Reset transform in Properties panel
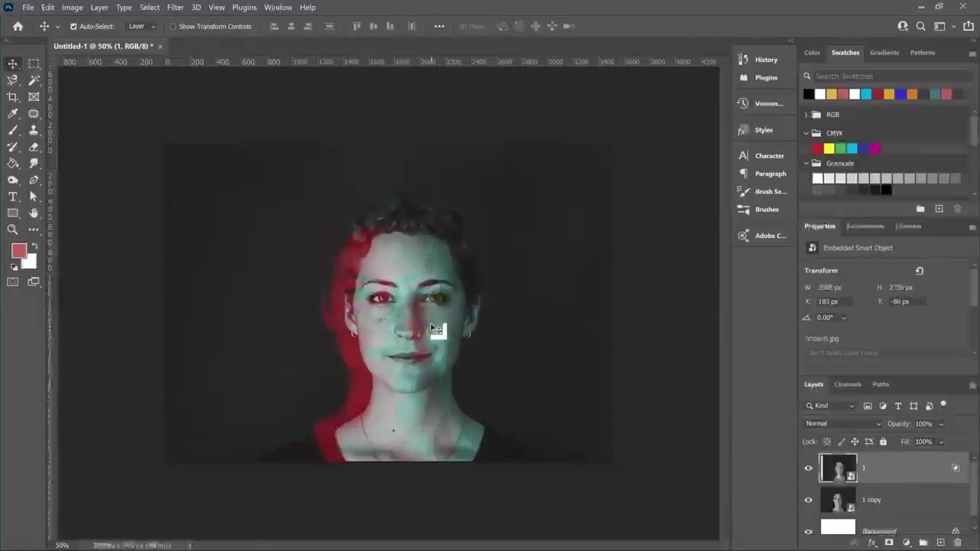 (x=920, y=270)
